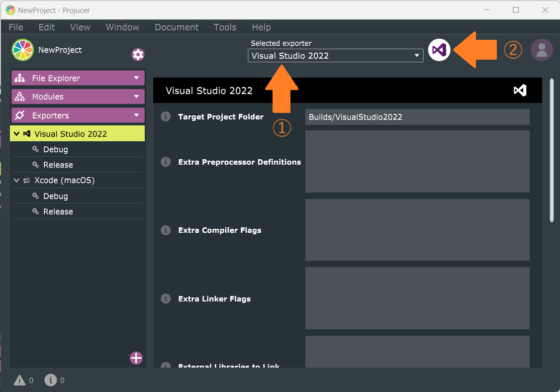This screenshot has width=560, height=392.
Task: Open the Edit menu
Action: [47, 27]
